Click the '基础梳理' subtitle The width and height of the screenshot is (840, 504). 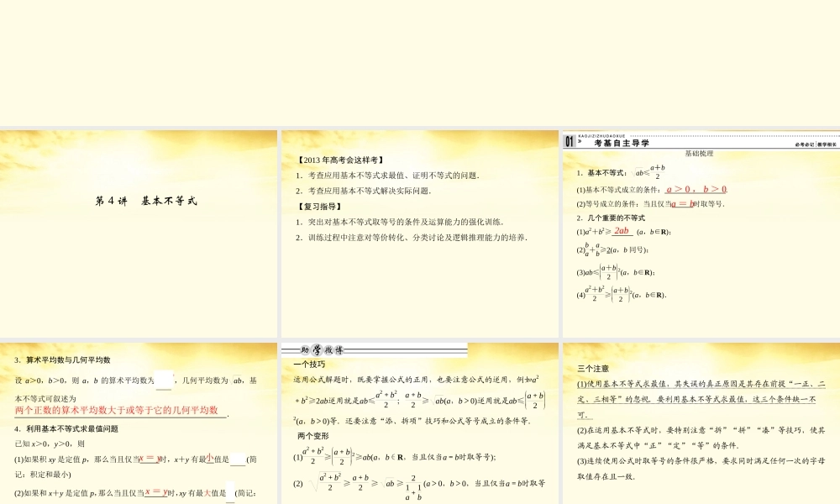point(699,154)
